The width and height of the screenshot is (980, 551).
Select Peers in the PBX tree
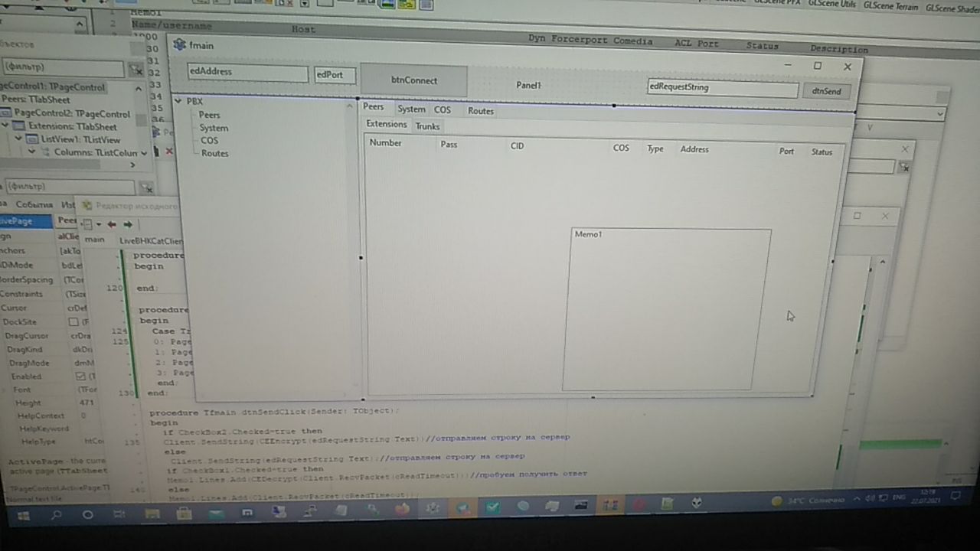(x=209, y=115)
